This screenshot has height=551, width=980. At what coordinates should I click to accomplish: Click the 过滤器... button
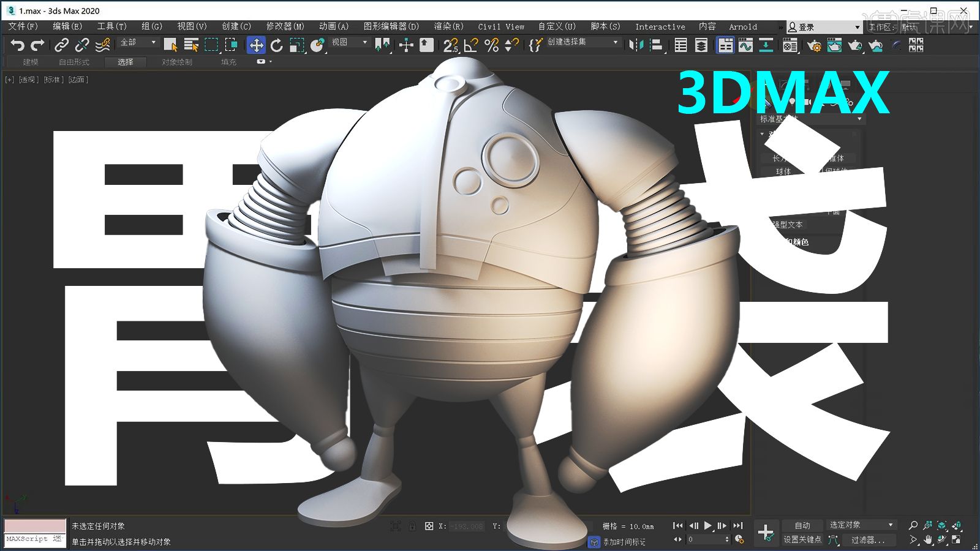click(x=870, y=540)
